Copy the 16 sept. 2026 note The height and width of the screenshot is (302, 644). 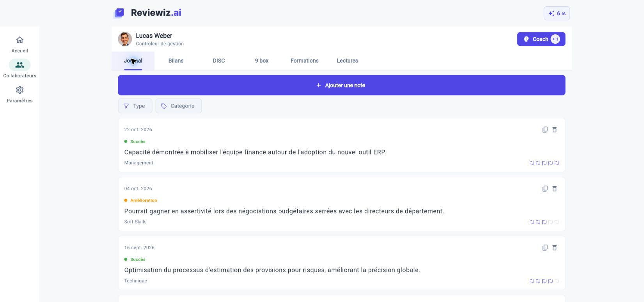click(x=545, y=248)
